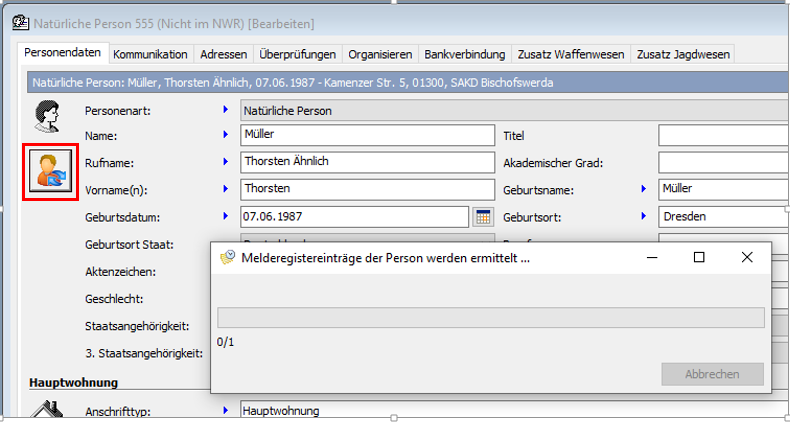
Task: Click the Rufname field with Thorsten Ähnlich
Action: [367, 162]
